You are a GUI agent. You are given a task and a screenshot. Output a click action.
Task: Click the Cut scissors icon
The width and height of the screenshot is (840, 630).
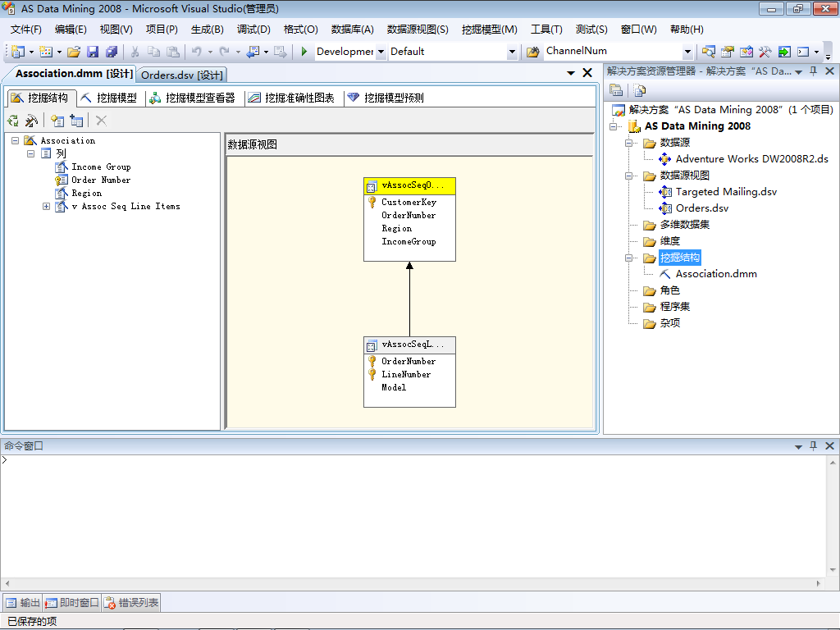135,52
